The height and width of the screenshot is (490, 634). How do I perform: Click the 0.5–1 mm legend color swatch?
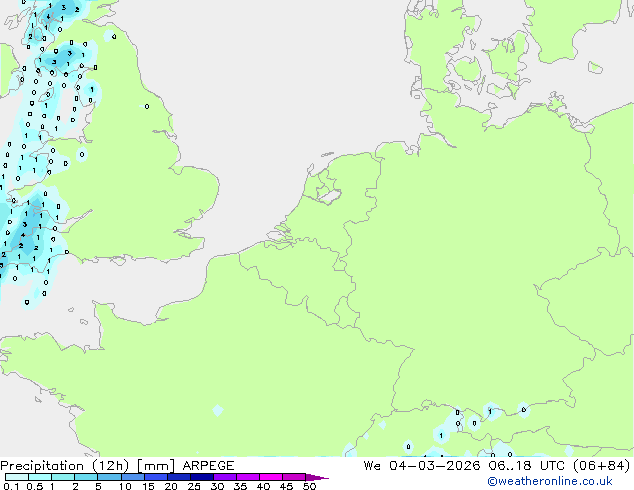tap(40, 477)
